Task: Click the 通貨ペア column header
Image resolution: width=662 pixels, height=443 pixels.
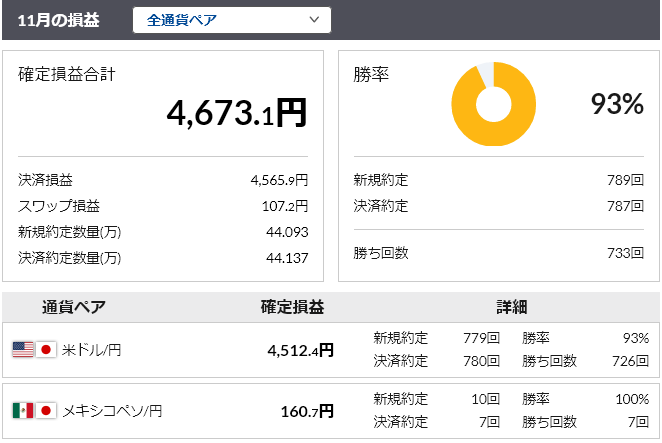Action: coord(74,307)
